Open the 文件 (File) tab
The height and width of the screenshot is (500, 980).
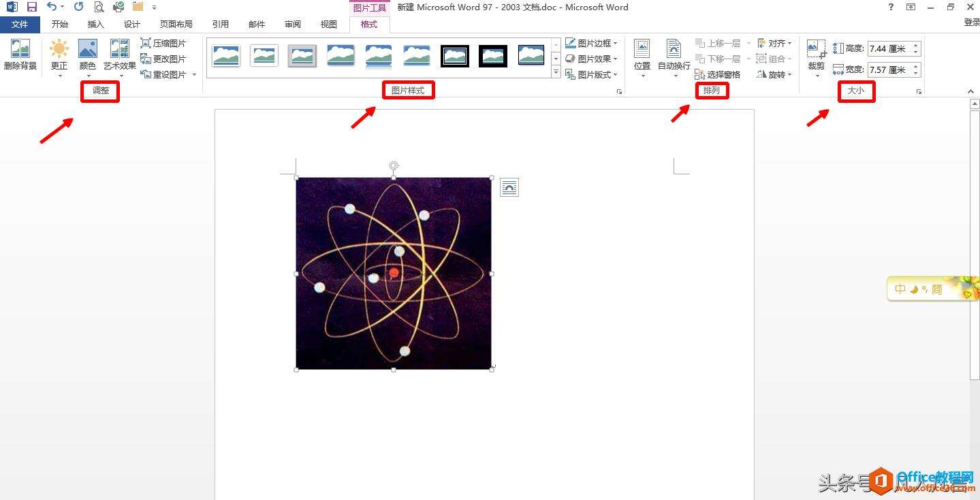pyautogui.click(x=20, y=25)
